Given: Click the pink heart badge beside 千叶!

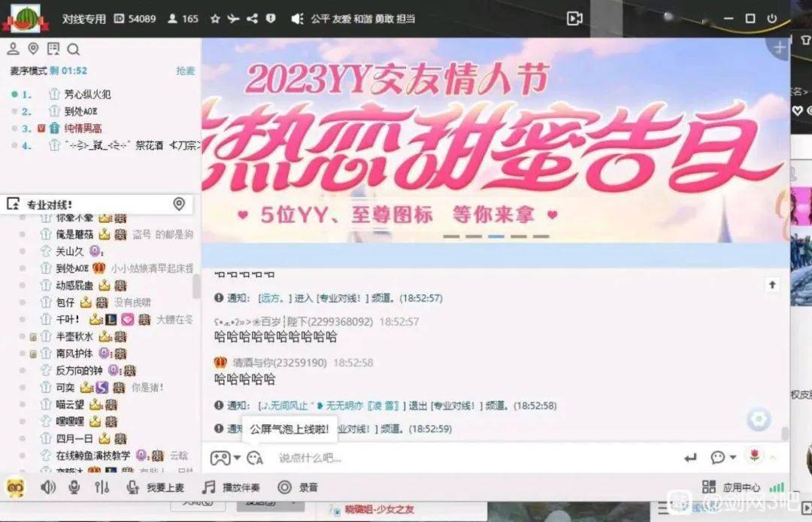Looking at the screenshot, I should pos(128,320).
